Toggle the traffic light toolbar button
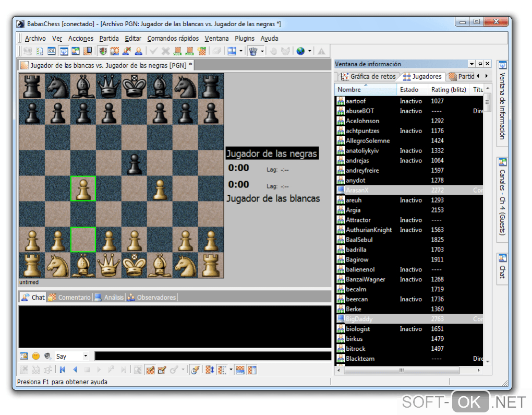 (x=103, y=51)
